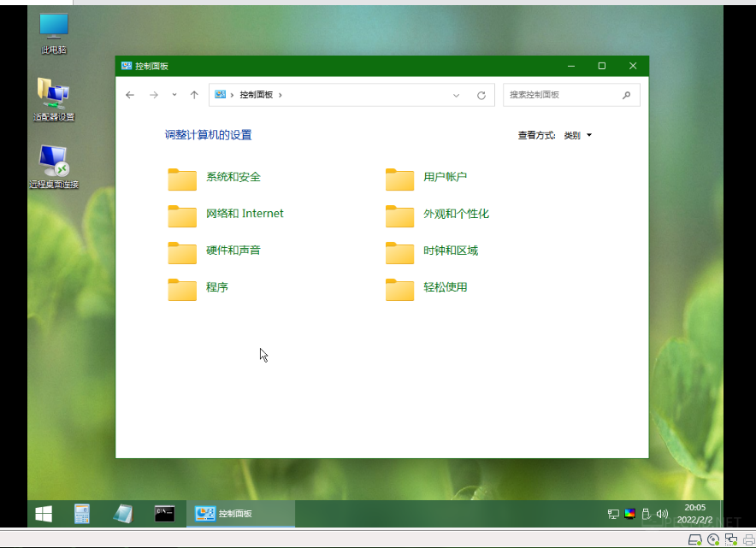Open the 程序 category link
The image size is (756, 548).
[x=217, y=287]
